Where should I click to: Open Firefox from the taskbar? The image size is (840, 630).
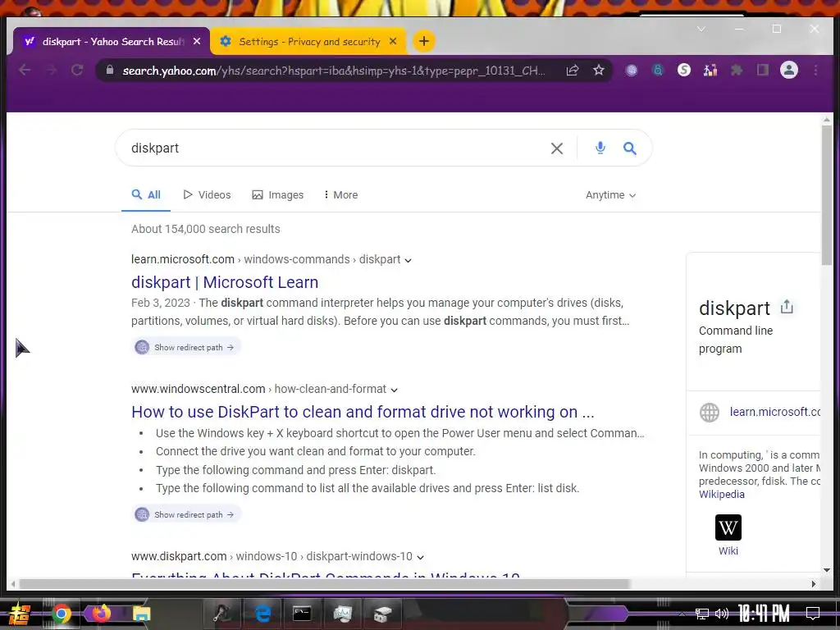point(101,614)
